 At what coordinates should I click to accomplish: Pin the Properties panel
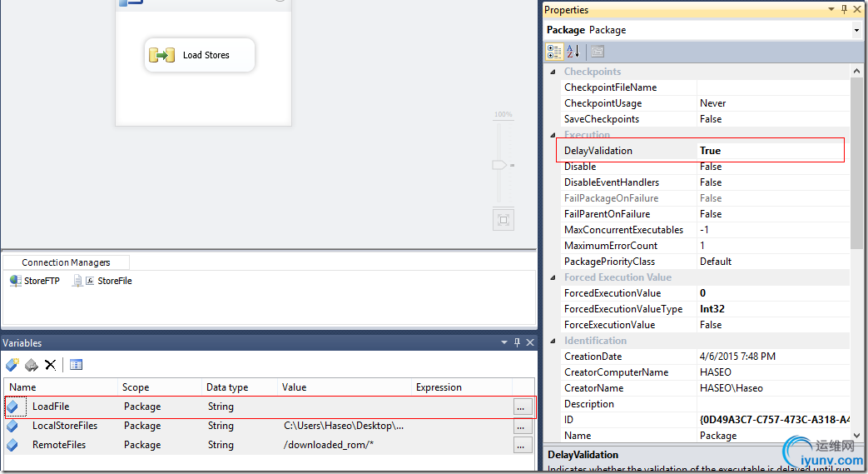[844, 9]
